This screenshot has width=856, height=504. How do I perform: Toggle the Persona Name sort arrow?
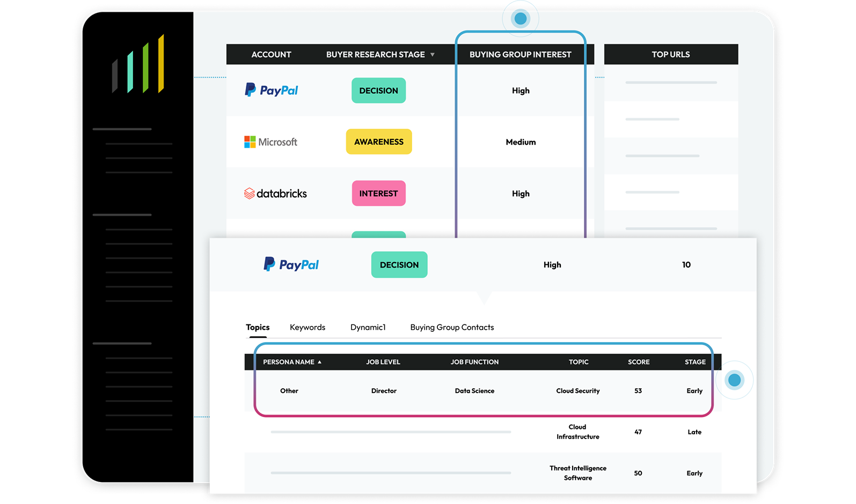click(x=319, y=362)
